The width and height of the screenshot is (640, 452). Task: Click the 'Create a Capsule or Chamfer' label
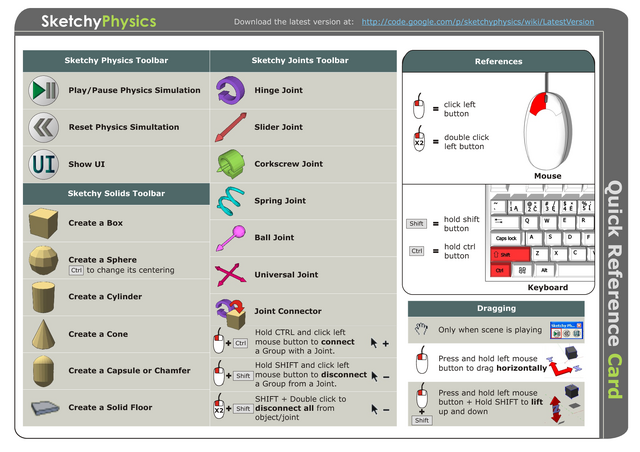(129, 371)
